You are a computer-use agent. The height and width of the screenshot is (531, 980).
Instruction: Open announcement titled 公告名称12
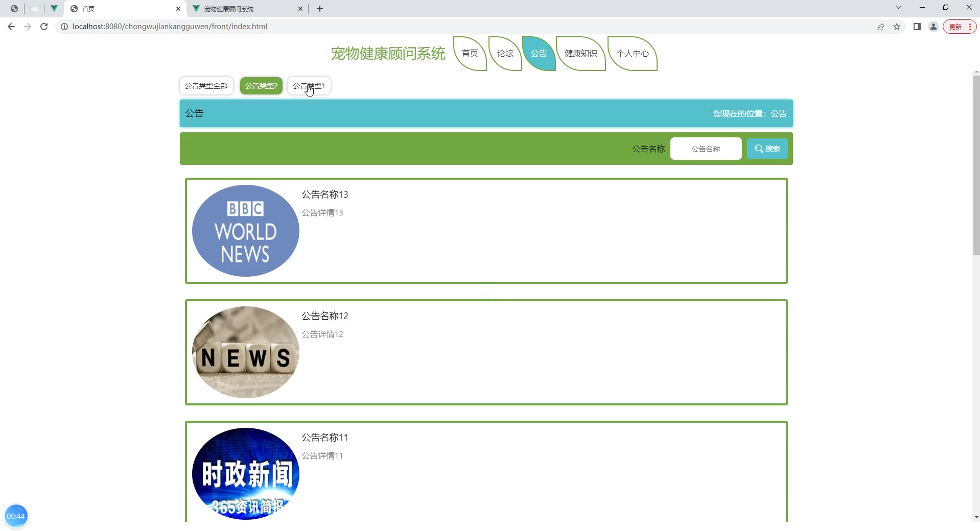pos(325,316)
